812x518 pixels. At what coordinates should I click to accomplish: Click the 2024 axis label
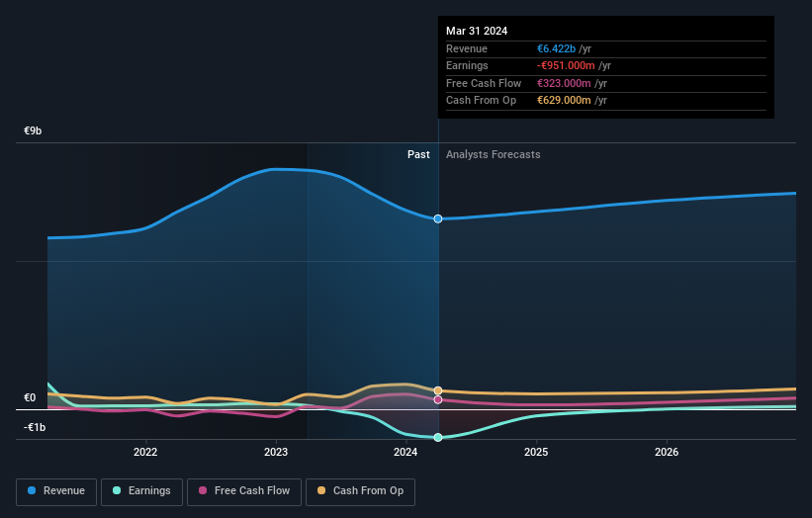pos(406,452)
